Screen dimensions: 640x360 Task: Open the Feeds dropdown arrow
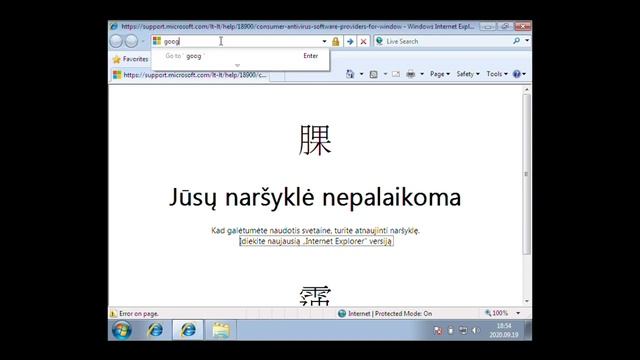point(385,74)
